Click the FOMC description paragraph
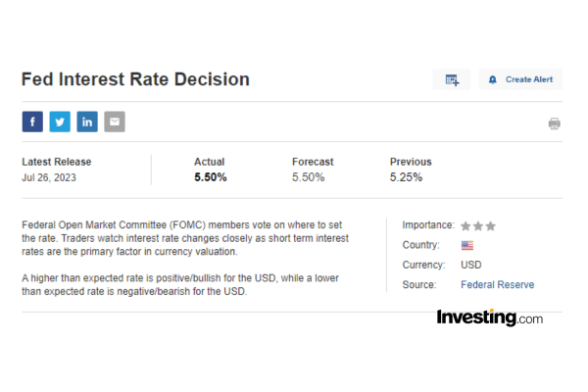Image resolution: width=588 pixels, height=392 pixels. [185, 238]
